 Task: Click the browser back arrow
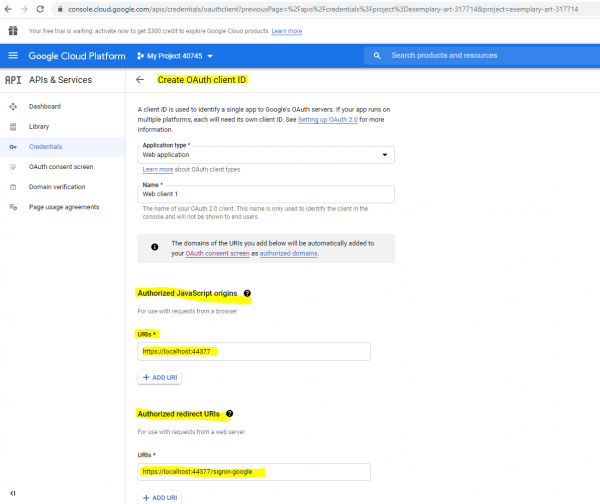pos(8,9)
